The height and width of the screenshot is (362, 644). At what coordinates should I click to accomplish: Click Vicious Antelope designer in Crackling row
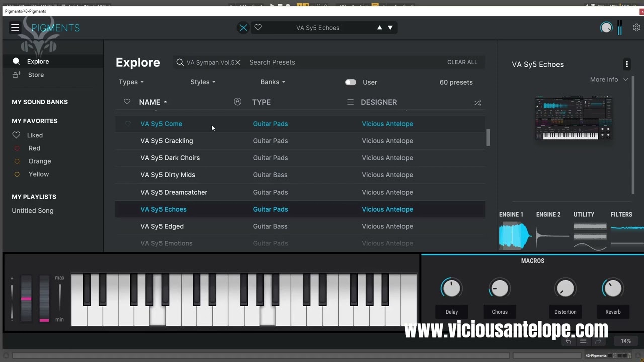pyautogui.click(x=387, y=141)
